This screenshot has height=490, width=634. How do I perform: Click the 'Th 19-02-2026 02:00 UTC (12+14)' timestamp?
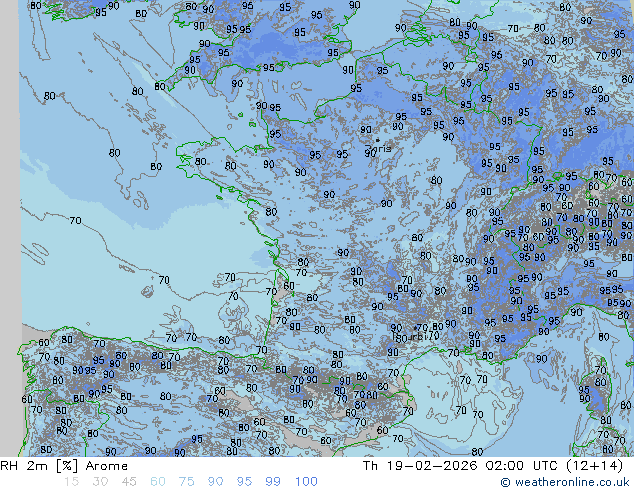point(493,466)
